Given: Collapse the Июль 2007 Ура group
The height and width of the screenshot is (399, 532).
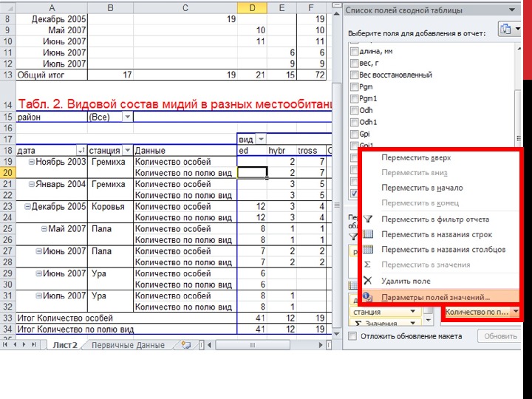Looking at the screenshot, I should 38,296.
